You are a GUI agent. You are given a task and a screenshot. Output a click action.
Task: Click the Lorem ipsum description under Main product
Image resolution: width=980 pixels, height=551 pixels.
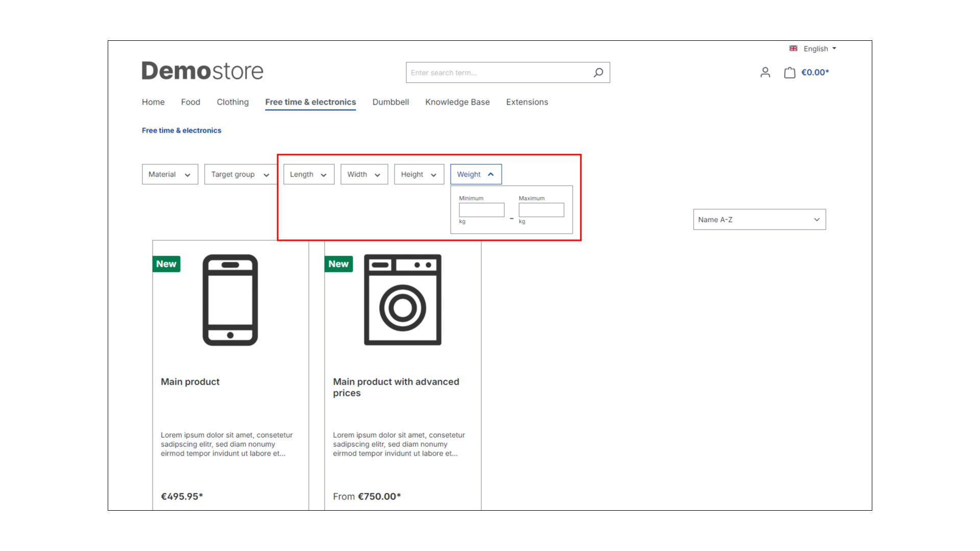[x=227, y=444]
